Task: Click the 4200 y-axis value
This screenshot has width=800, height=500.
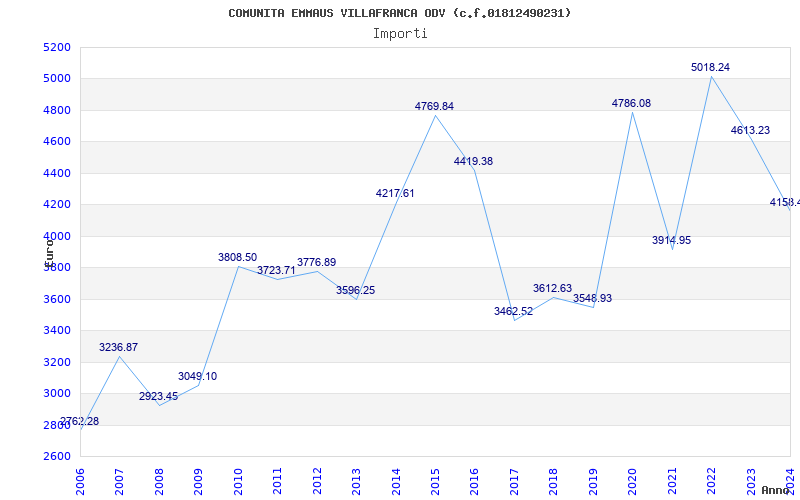Action: point(58,205)
